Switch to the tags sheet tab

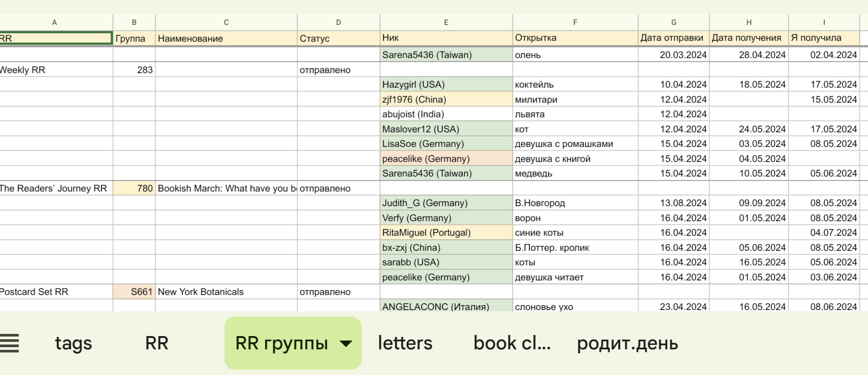[73, 343]
